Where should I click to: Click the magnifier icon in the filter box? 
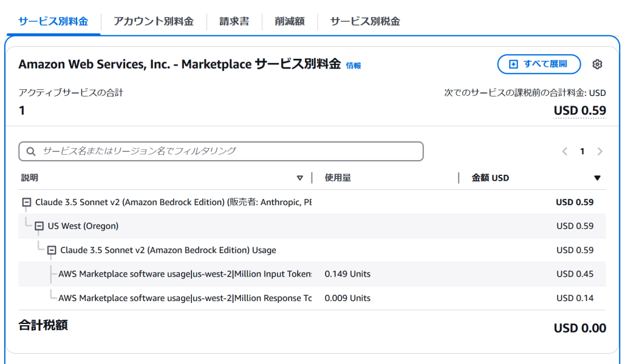click(31, 151)
